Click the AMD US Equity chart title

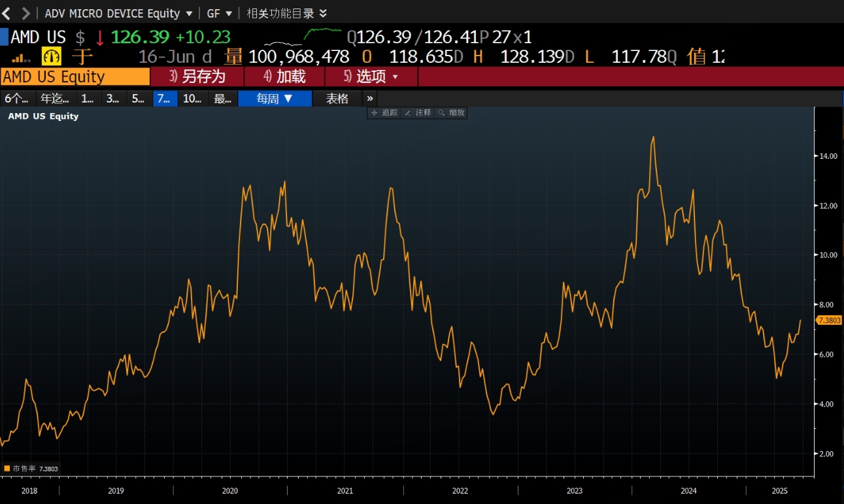coord(43,116)
